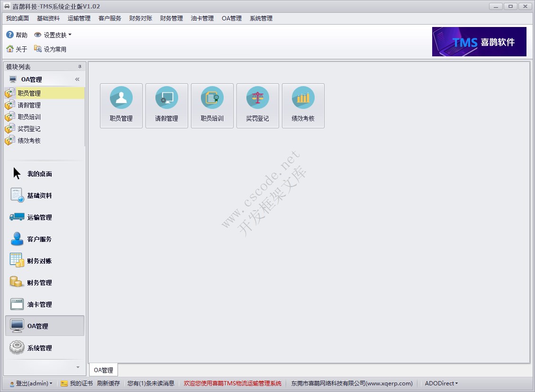
Task: Open OA管理 menu in menu bar
Action: coord(232,18)
